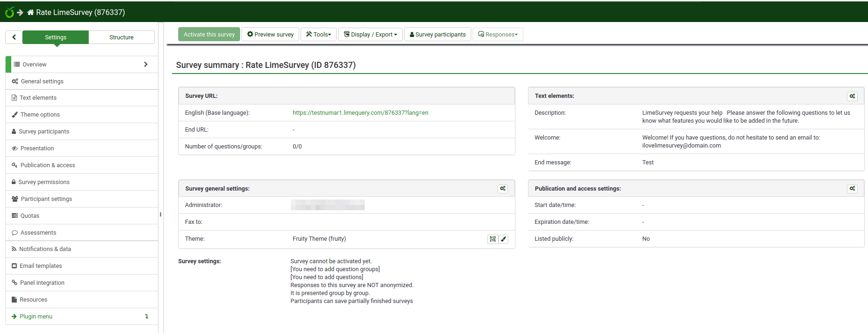Open the Tools dropdown menu
Image resolution: width=868 pixels, height=333 pixels.
click(318, 34)
